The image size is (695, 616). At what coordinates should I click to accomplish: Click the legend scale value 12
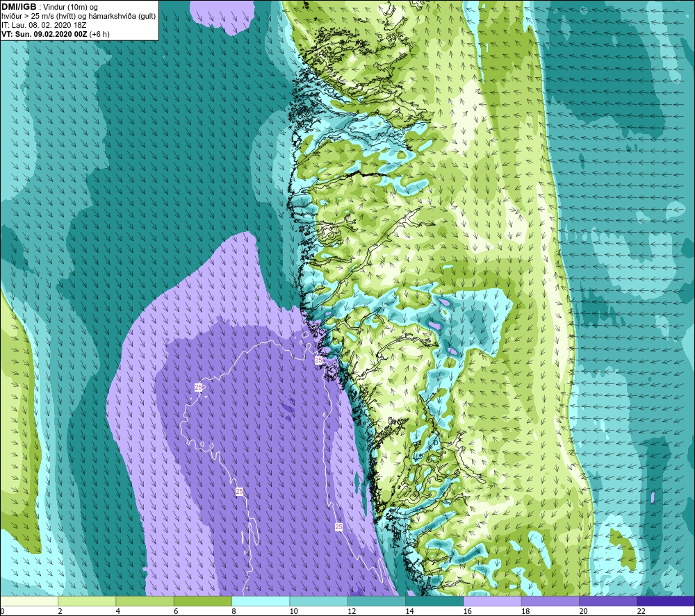pyautogui.click(x=352, y=612)
